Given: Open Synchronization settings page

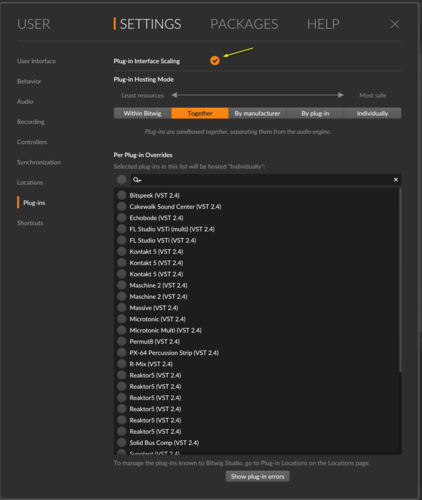Looking at the screenshot, I should click(x=39, y=162).
